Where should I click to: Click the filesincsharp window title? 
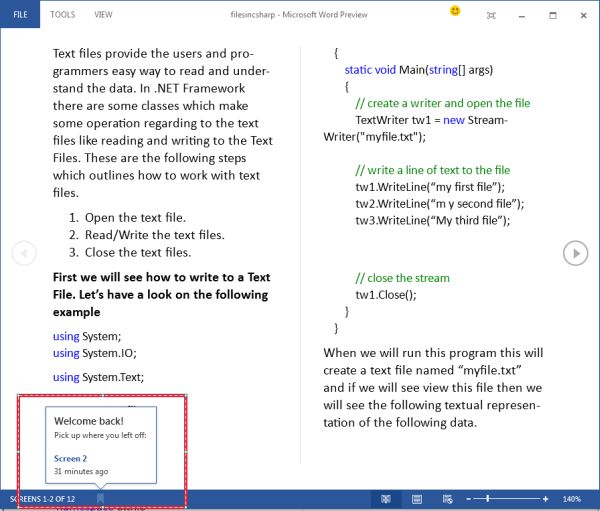(299, 15)
